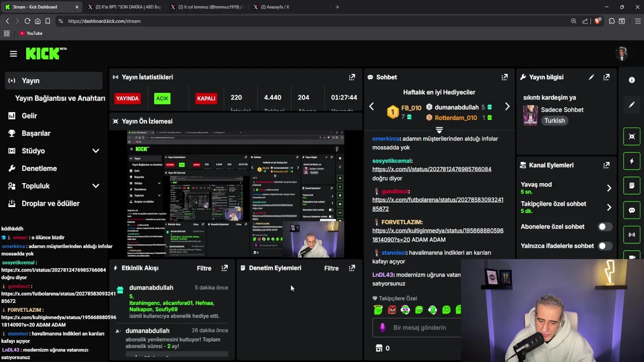Pop out the Kanal Eylemleri panel
Screen dimensions: 644x362
click(x=606, y=165)
